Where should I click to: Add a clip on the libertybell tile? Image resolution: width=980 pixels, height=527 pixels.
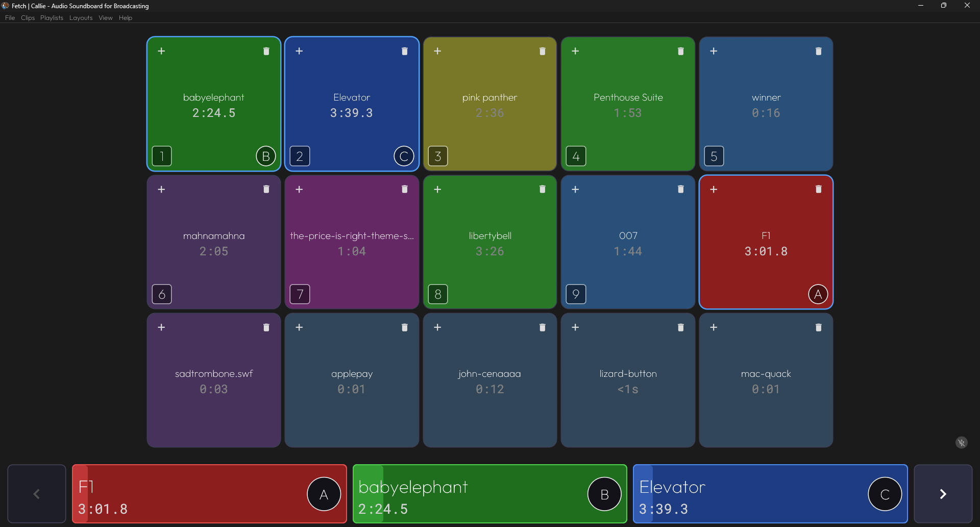click(x=437, y=189)
